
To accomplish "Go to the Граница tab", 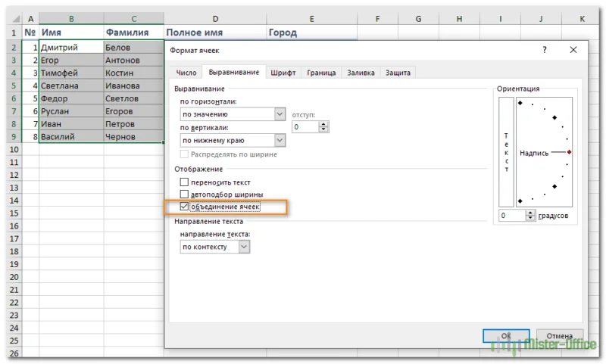I will point(321,73).
